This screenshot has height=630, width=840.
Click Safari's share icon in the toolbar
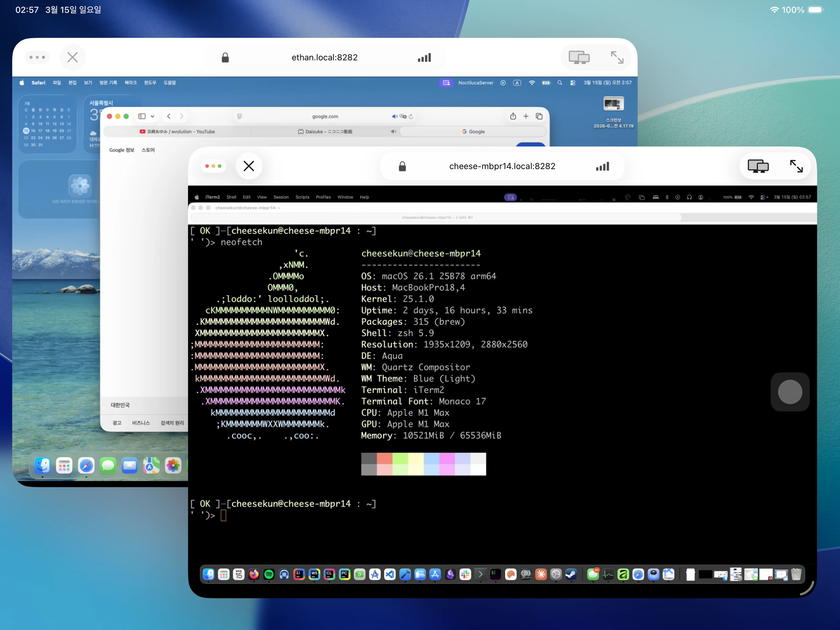(513, 116)
